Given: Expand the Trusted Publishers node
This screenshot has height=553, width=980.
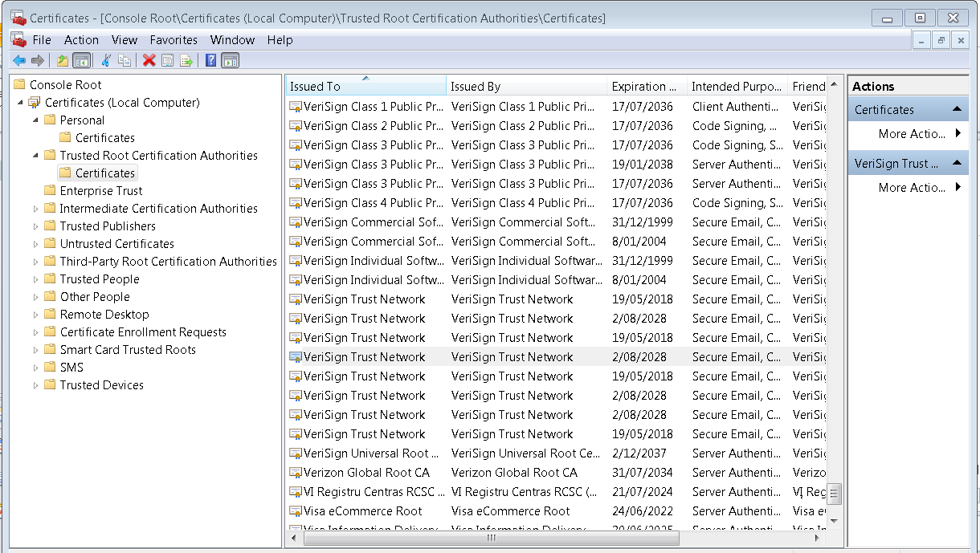Looking at the screenshot, I should (36, 226).
